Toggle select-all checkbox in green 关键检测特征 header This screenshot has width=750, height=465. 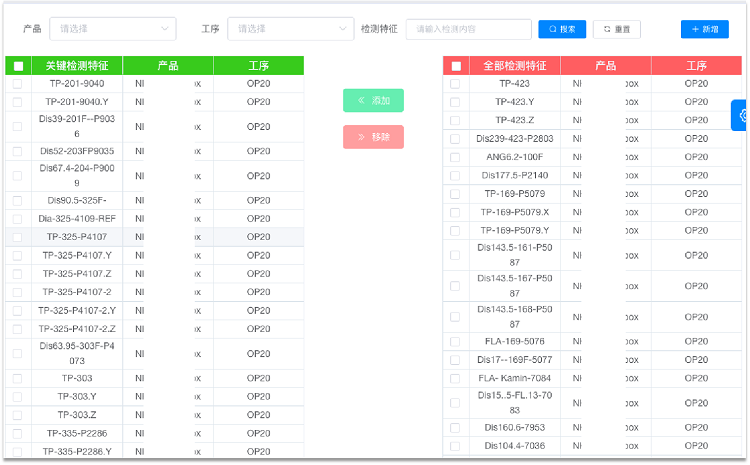coord(18,66)
